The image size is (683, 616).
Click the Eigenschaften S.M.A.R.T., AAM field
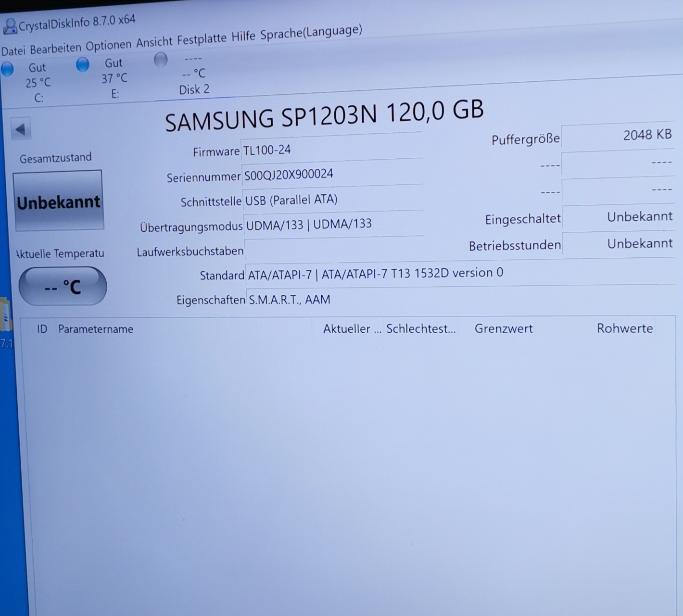tap(461, 299)
